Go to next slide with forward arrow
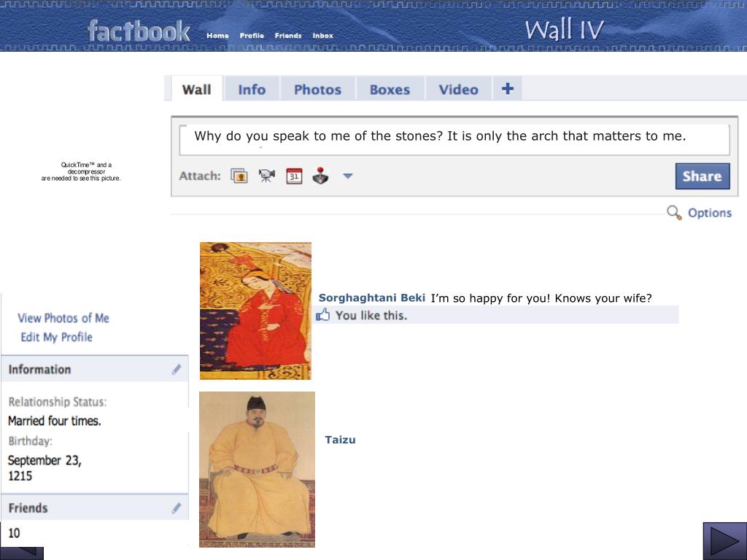747x560 pixels. 724,541
